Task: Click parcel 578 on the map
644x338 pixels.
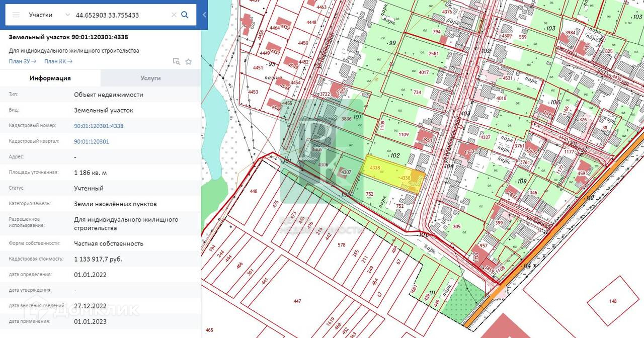Action: coord(342,245)
